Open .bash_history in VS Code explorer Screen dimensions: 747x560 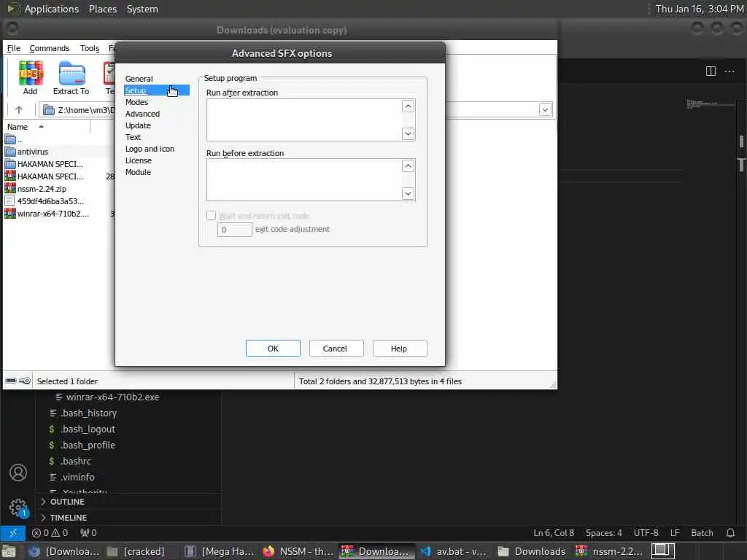coord(88,413)
